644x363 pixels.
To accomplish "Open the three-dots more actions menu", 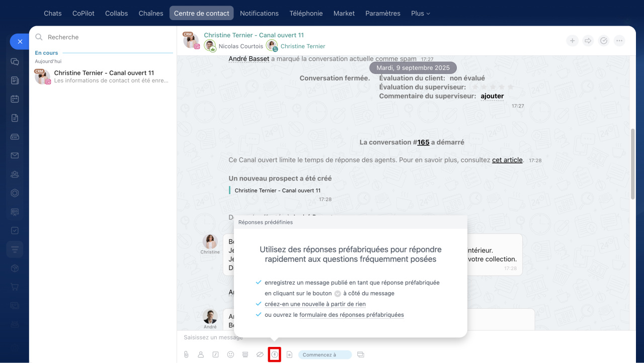I will point(619,41).
